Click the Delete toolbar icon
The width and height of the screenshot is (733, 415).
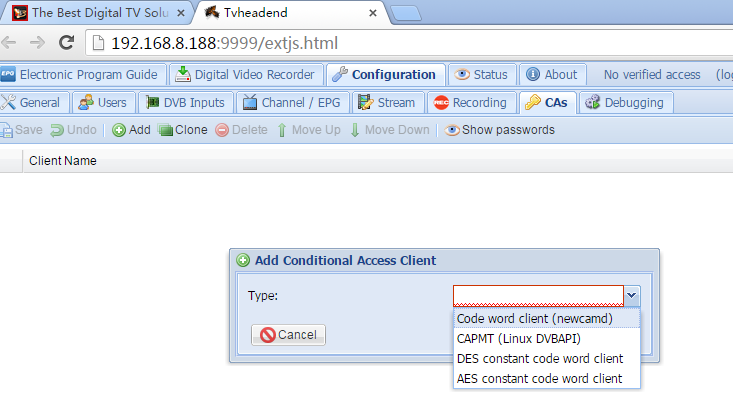[222, 130]
